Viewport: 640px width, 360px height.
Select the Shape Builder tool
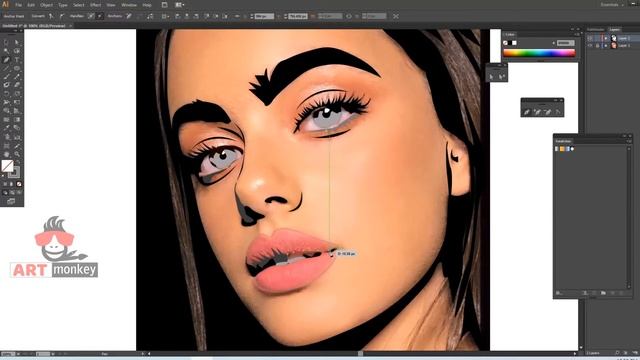pyautogui.click(x=6, y=111)
